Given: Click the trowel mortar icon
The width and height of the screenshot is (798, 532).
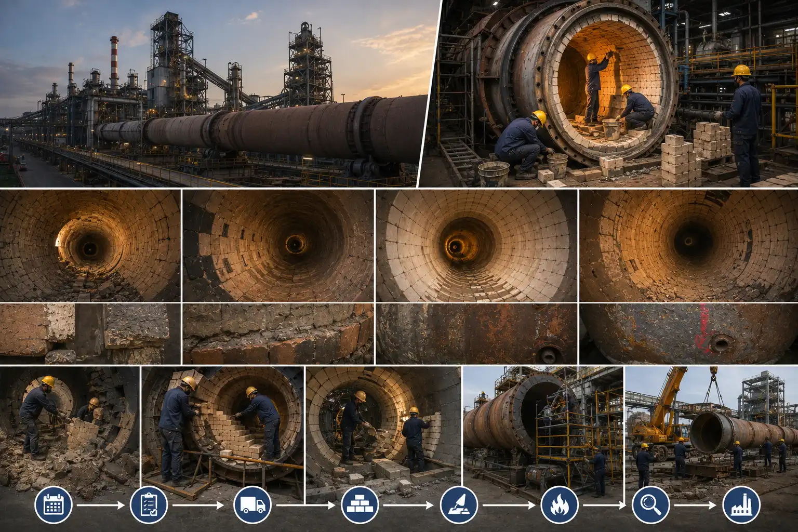Looking at the screenshot, I should [x=459, y=505].
